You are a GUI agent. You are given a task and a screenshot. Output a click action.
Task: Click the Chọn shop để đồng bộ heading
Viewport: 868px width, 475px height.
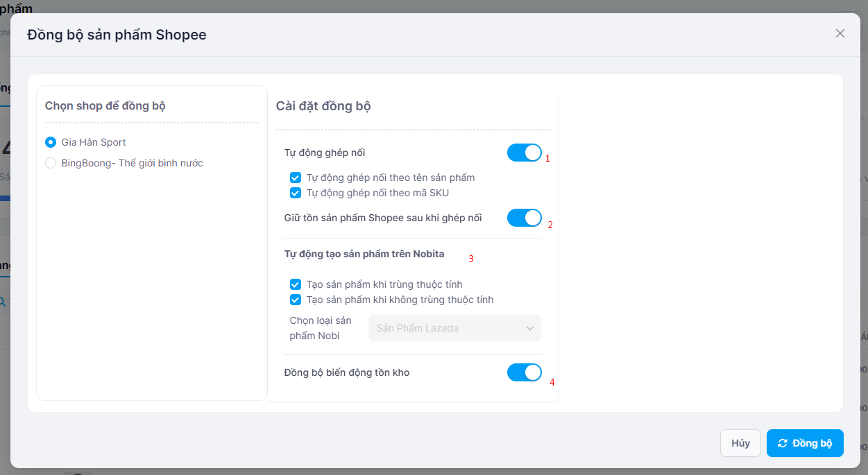pyautogui.click(x=105, y=105)
